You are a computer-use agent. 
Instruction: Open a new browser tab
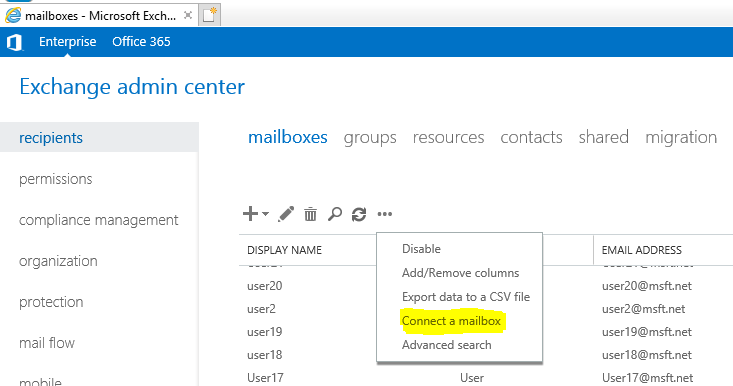click(x=209, y=15)
